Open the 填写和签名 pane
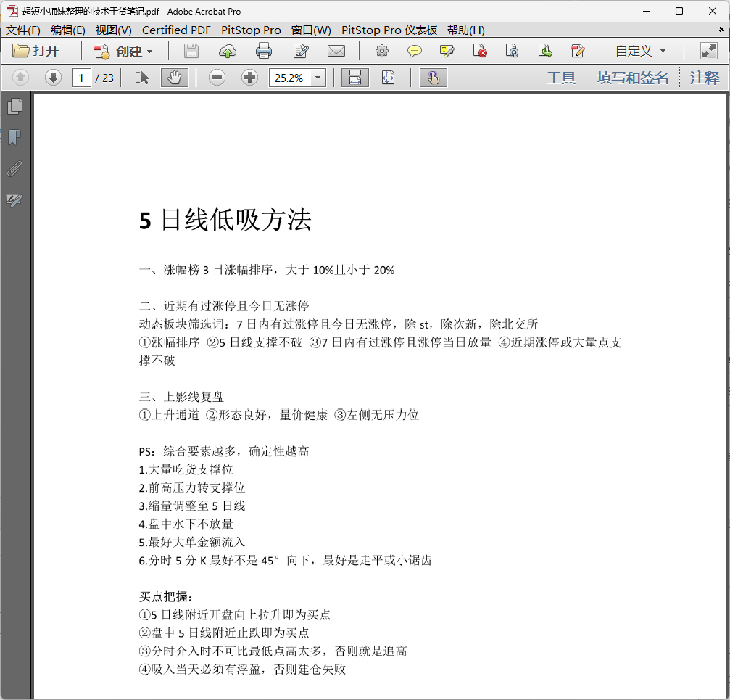This screenshot has width=730, height=700. pyautogui.click(x=632, y=78)
